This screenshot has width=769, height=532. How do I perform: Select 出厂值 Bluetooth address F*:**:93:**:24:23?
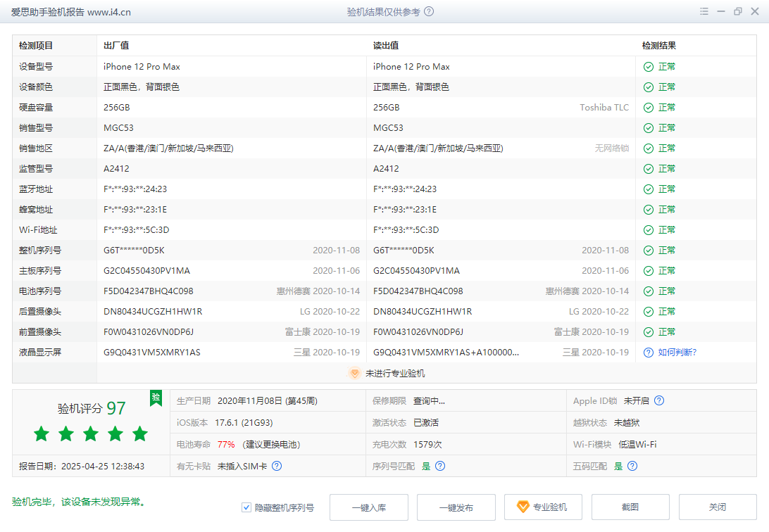point(135,189)
